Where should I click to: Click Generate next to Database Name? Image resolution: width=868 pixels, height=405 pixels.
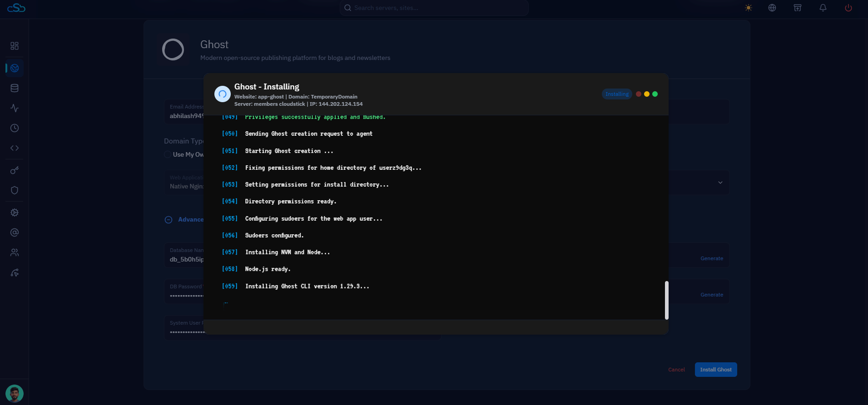[712, 258]
